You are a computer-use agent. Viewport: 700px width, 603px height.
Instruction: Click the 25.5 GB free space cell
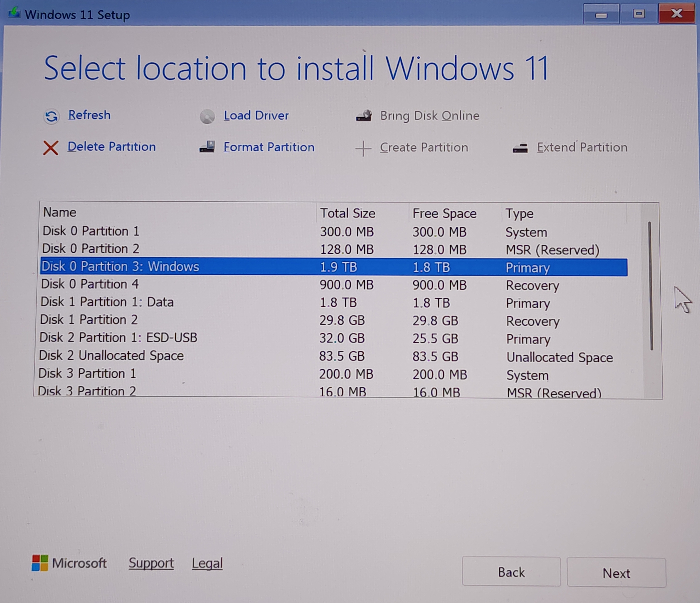[435, 339]
